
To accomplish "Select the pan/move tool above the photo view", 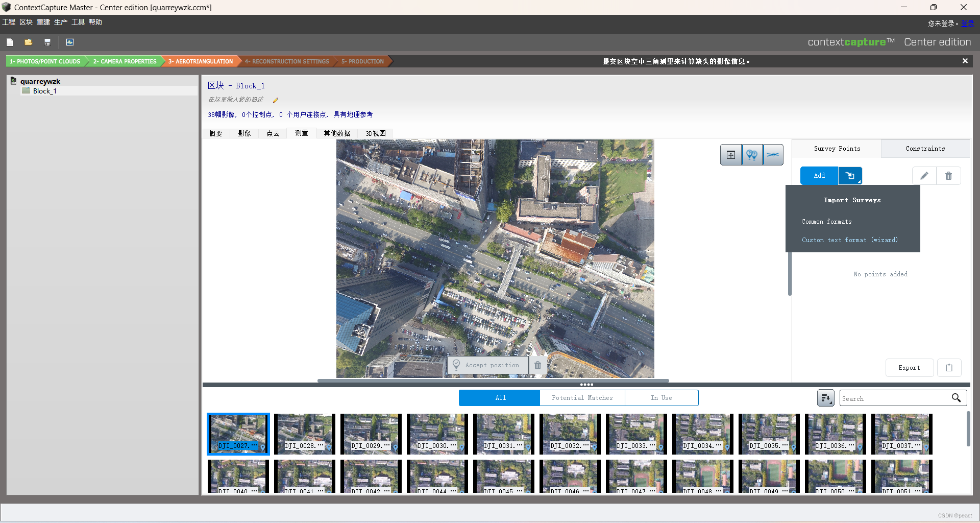I will [731, 154].
